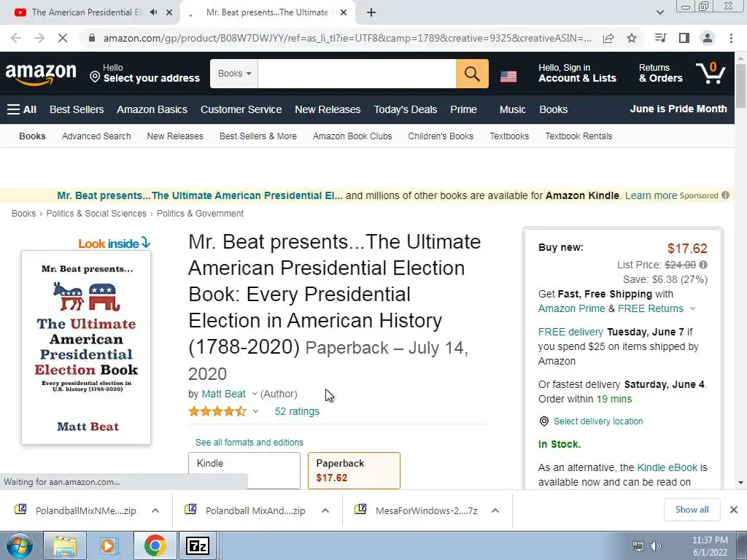Expand the MesaForWindows download options arrow

(x=495, y=510)
